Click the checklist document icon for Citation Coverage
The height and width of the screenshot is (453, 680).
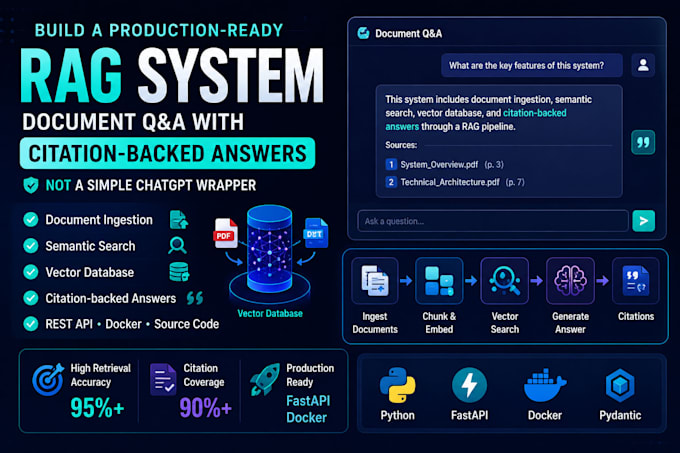(163, 380)
